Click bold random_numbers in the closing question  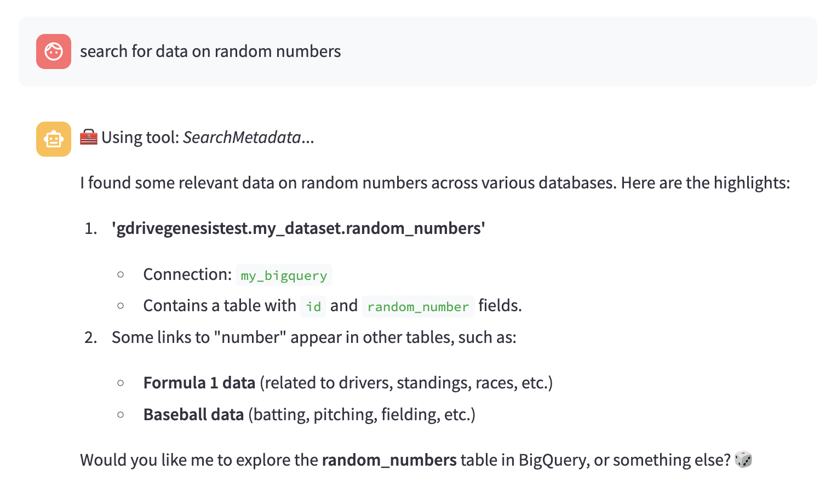tap(389, 460)
